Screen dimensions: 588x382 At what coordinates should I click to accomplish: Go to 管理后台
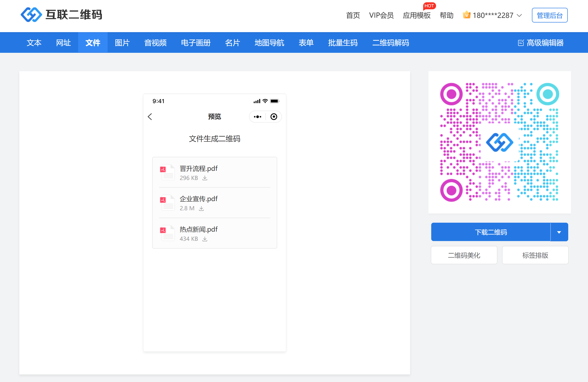(549, 16)
